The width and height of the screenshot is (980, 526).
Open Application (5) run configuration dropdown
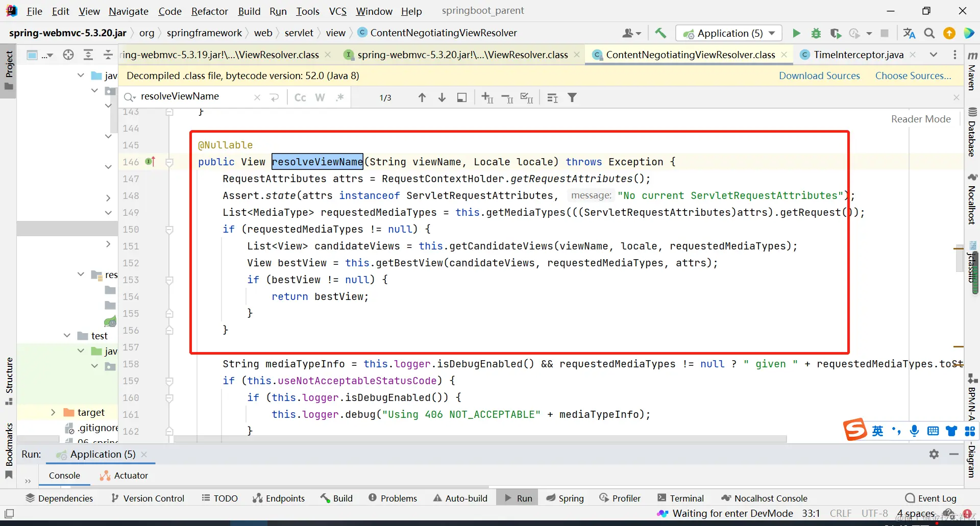[x=729, y=34]
